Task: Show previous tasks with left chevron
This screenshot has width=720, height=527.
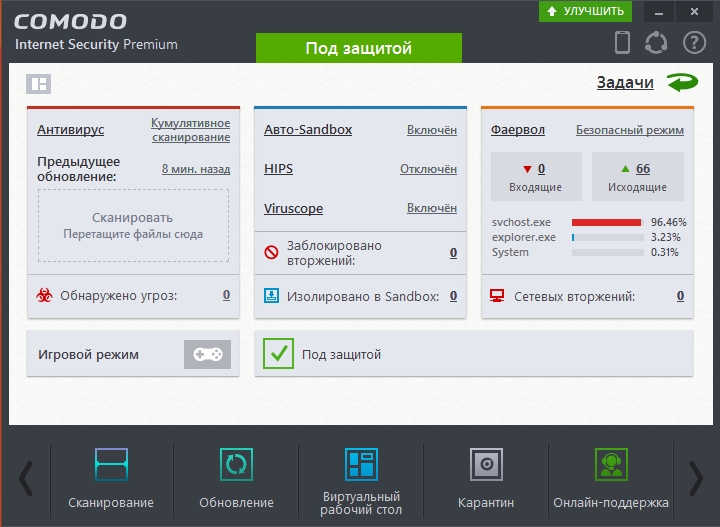Action: point(26,479)
